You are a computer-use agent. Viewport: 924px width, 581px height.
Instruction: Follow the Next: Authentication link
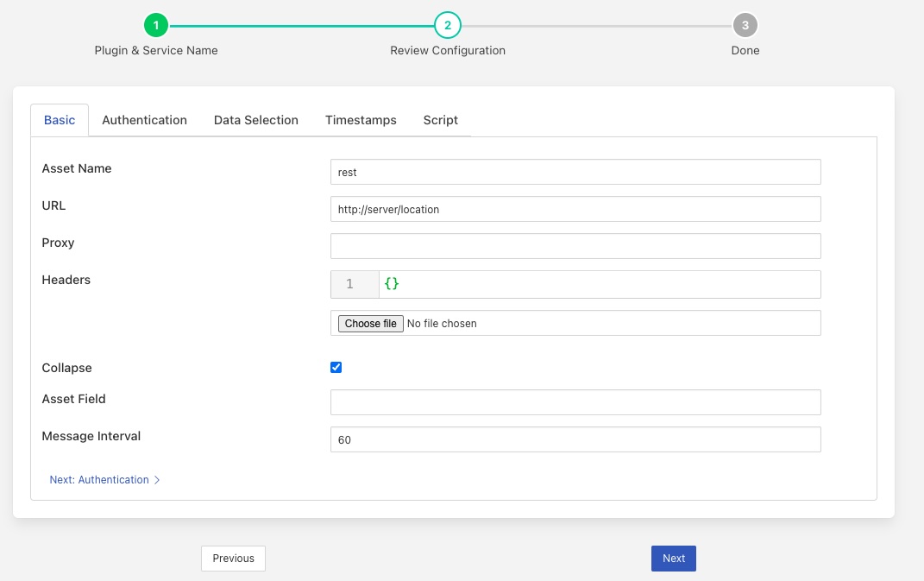point(99,480)
